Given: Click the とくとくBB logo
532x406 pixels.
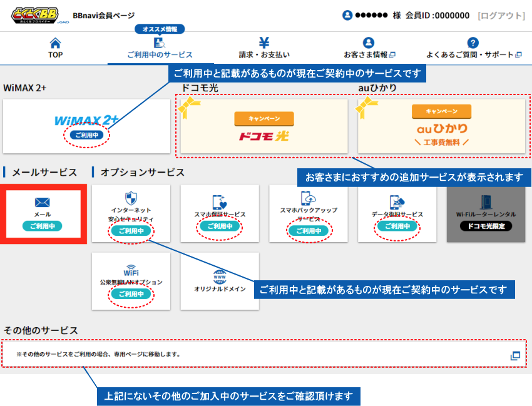Looking at the screenshot, I should (35, 16).
